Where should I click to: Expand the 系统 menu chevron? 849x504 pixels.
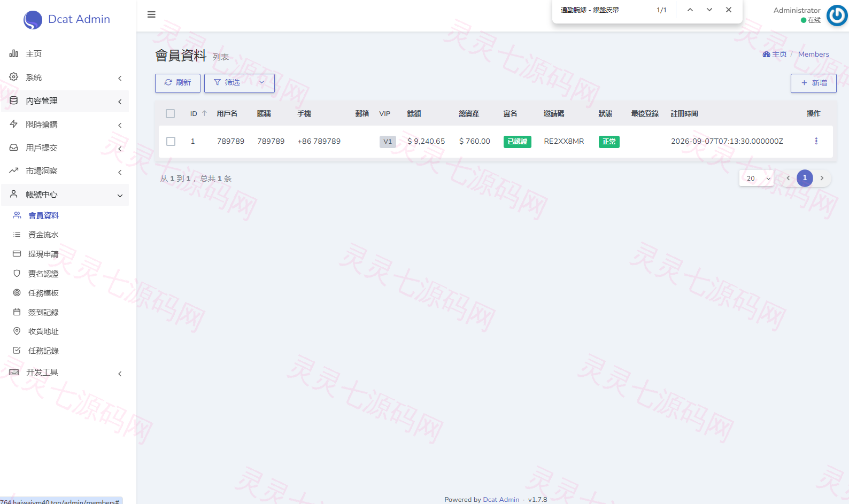pyautogui.click(x=120, y=78)
